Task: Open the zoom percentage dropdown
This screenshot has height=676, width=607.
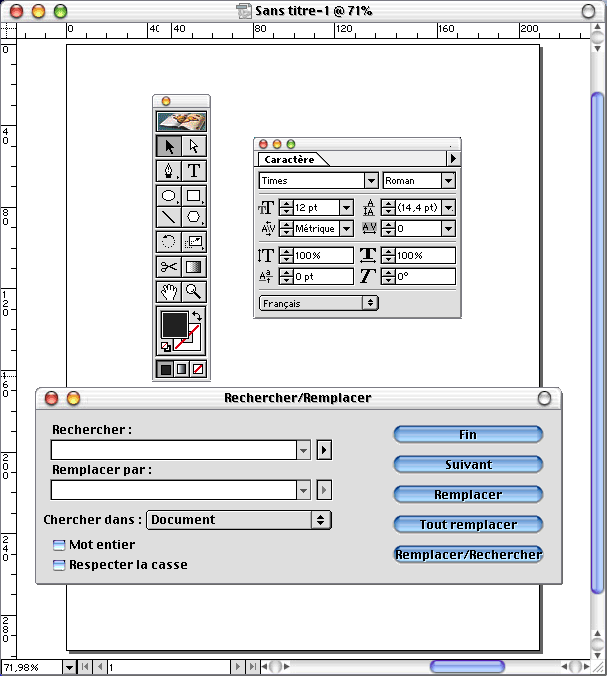Action: pos(69,668)
